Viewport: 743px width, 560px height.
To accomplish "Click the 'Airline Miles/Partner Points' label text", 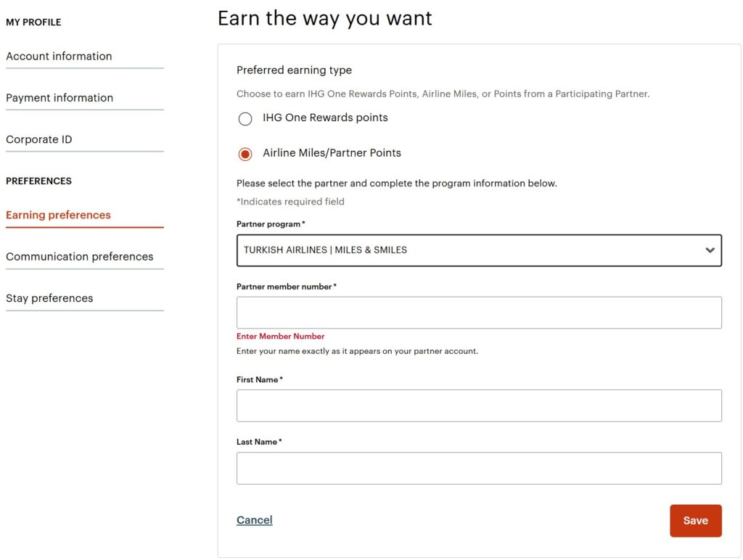I will (332, 153).
